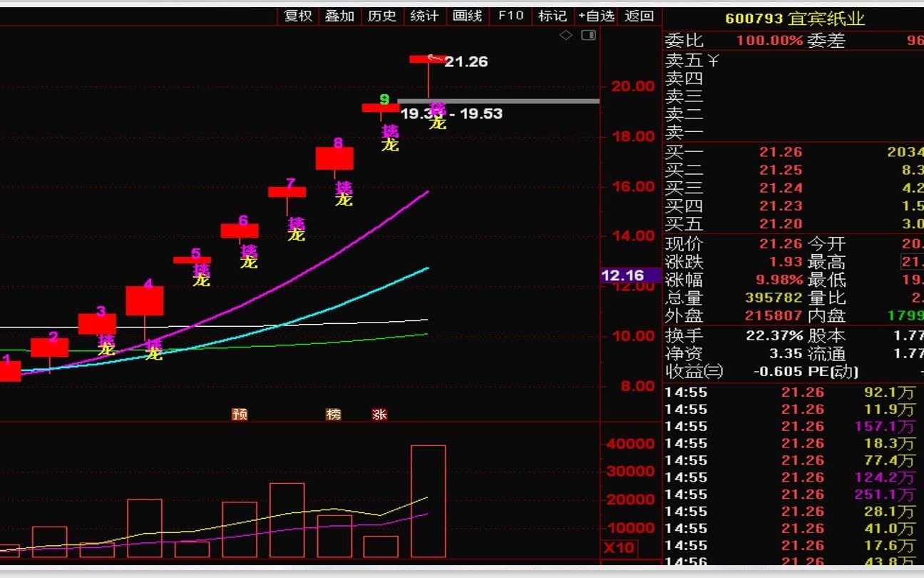Click the 收益(三) -0.605 value
The width and height of the screenshot is (924, 578).
coord(779,372)
